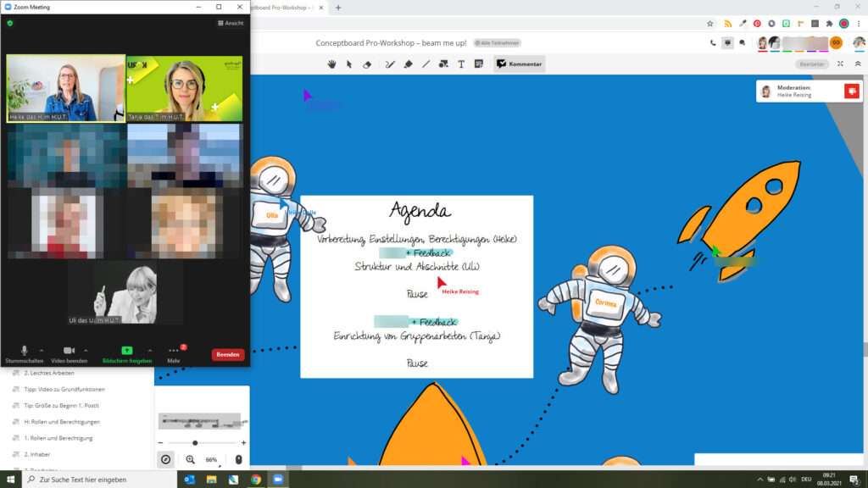Image resolution: width=868 pixels, height=488 pixels.
Task: Open a new Chrome tab
Action: click(338, 8)
